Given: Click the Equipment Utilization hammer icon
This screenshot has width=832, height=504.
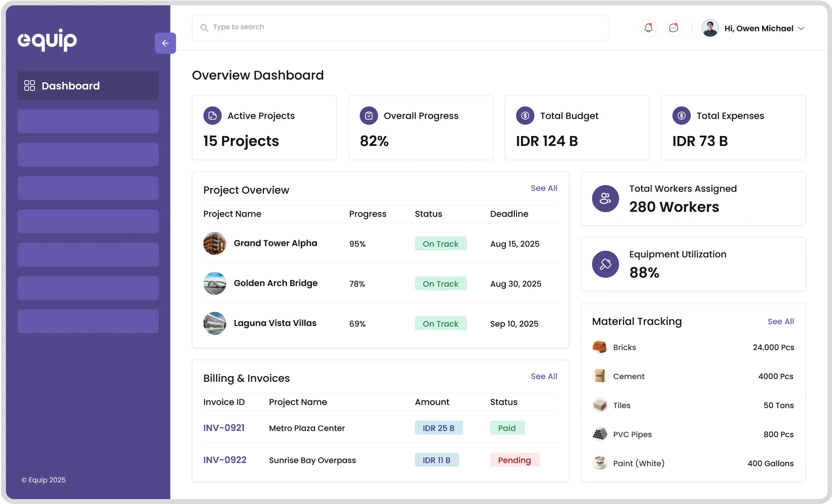Looking at the screenshot, I should click(605, 264).
